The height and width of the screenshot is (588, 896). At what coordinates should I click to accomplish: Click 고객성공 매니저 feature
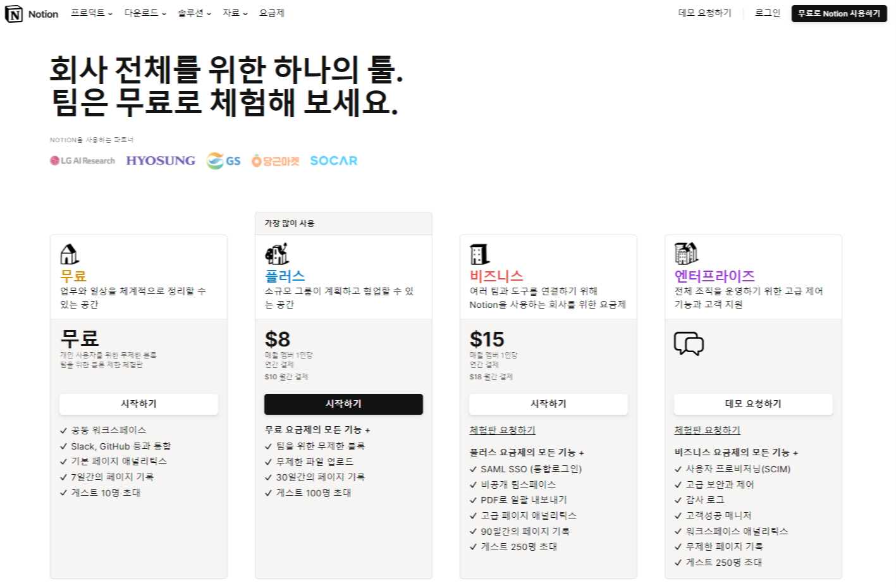click(x=718, y=516)
